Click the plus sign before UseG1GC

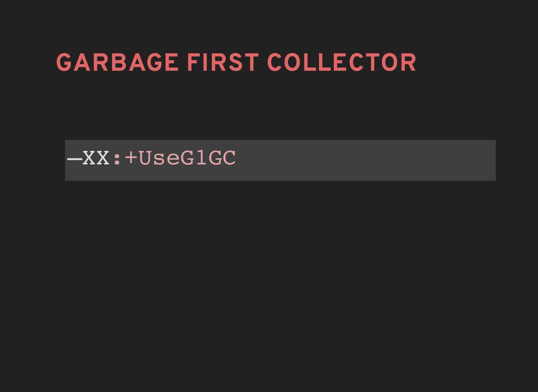[x=131, y=158]
